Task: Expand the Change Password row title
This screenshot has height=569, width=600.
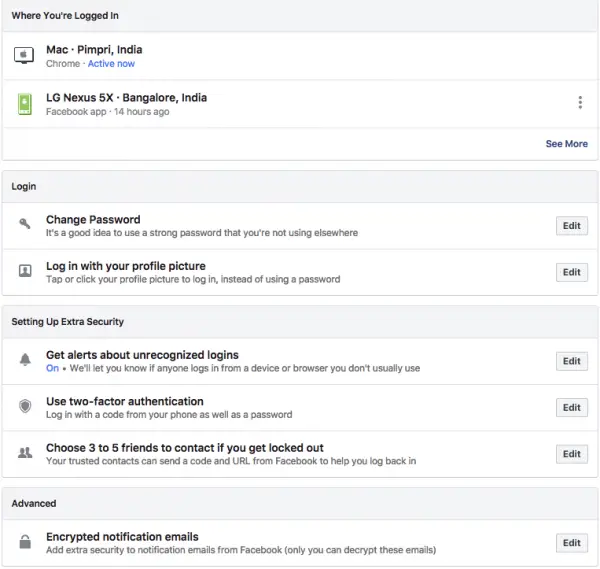Action: point(93,220)
